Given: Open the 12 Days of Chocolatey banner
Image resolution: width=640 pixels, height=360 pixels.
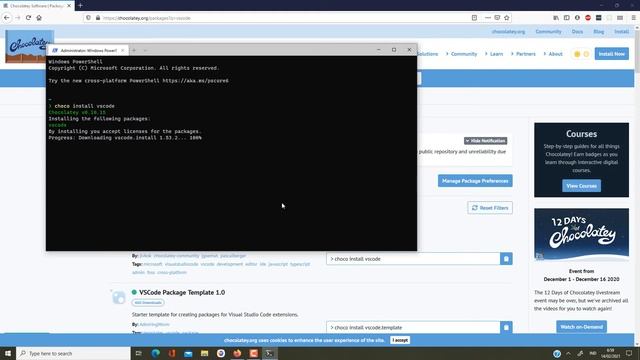Looking at the screenshot, I should pyautogui.click(x=581, y=235).
